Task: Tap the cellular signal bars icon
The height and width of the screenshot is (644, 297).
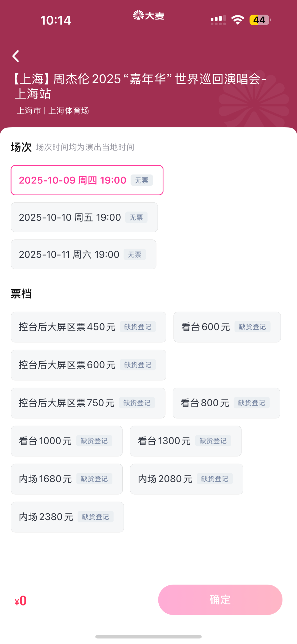Action: pos(218,20)
